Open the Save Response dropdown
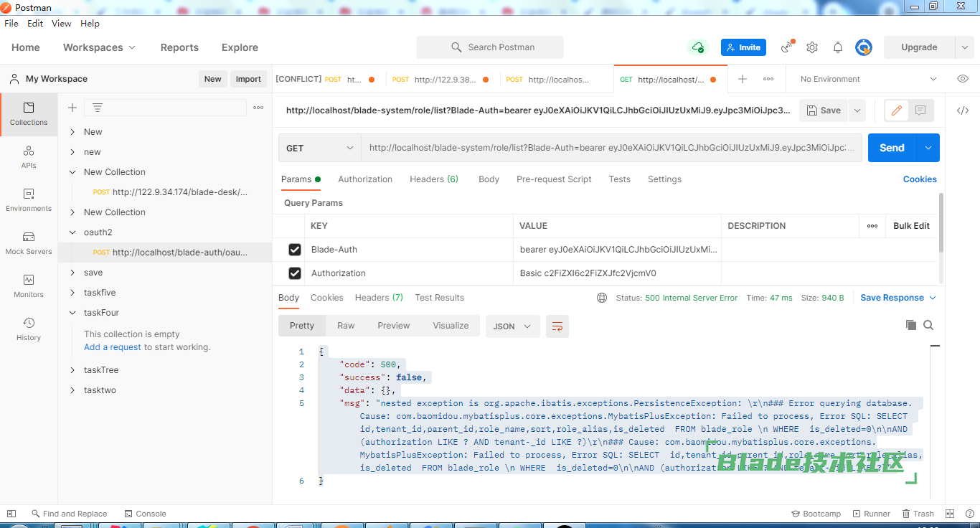Viewport: 980px width, 528px height. pos(898,298)
